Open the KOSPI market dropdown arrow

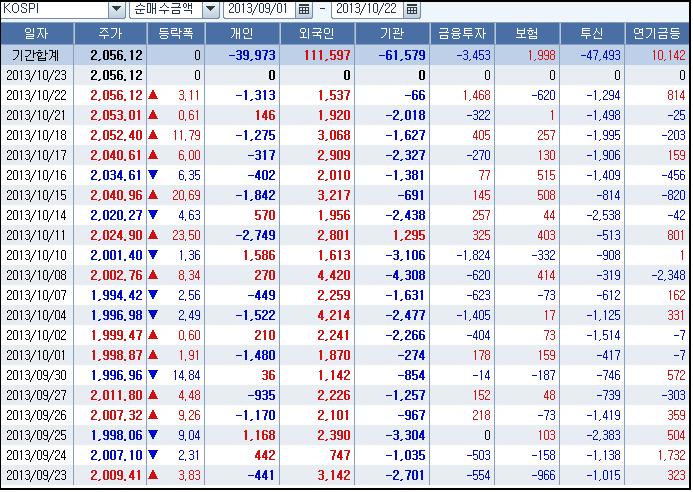pos(117,9)
